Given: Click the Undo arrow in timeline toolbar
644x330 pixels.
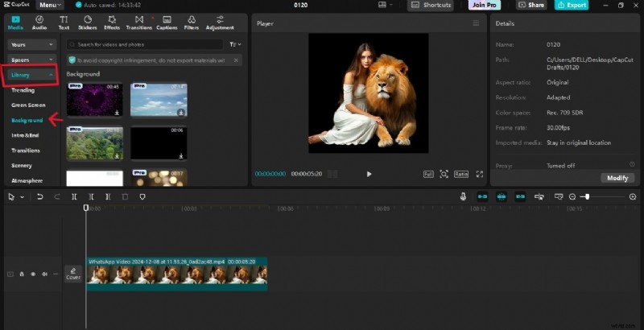Looking at the screenshot, I should point(40,196).
